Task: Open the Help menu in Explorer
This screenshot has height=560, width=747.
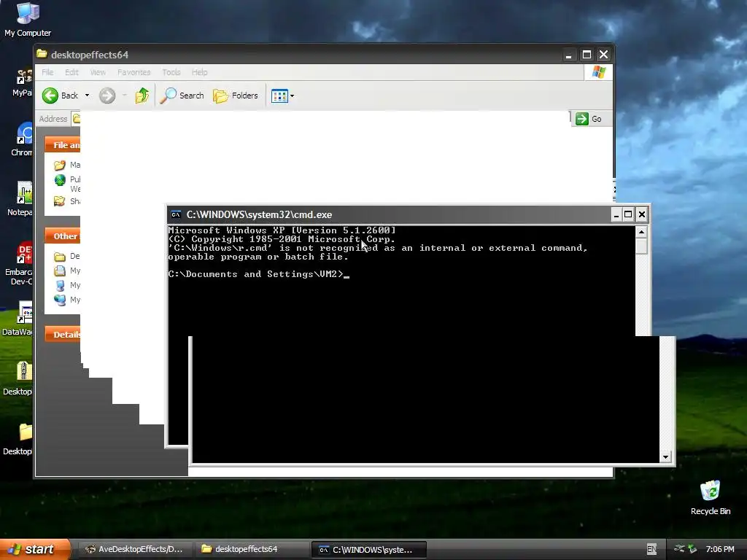Action: coord(200,72)
